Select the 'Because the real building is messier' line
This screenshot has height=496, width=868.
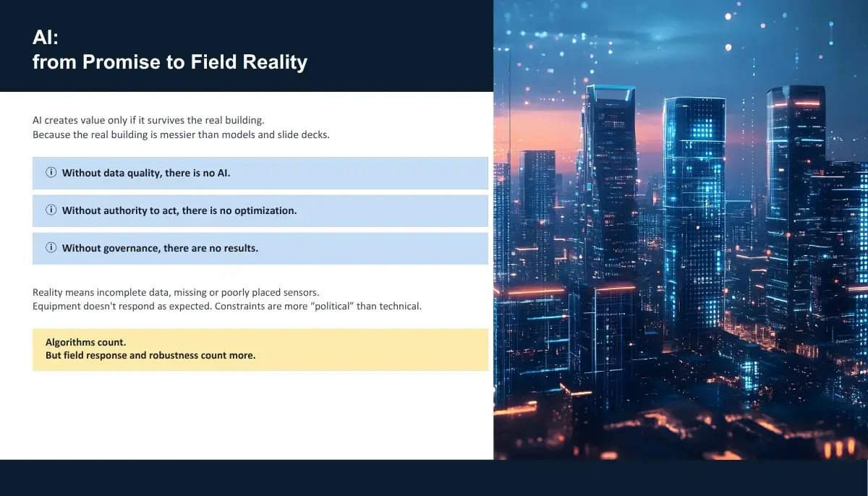click(x=181, y=134)
